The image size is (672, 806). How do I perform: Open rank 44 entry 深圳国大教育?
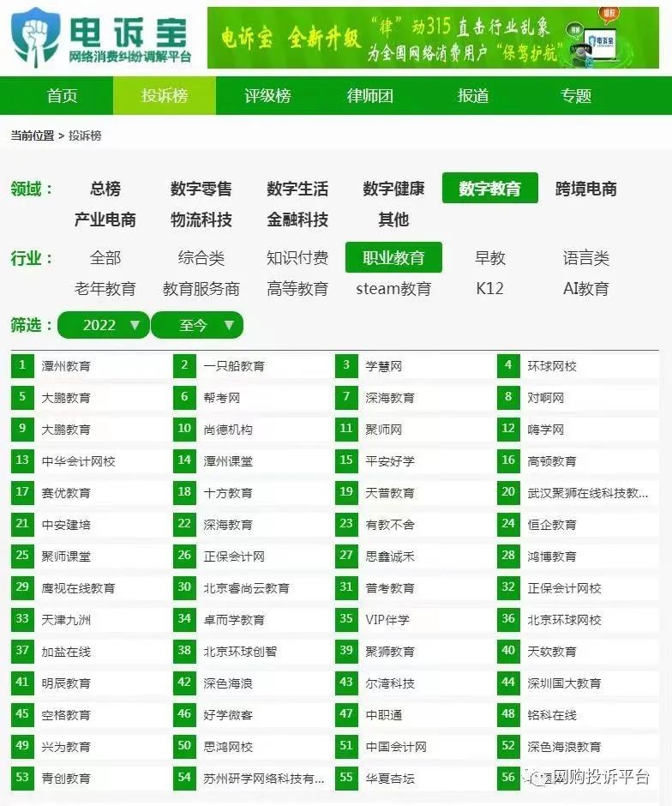coord(564,683)
